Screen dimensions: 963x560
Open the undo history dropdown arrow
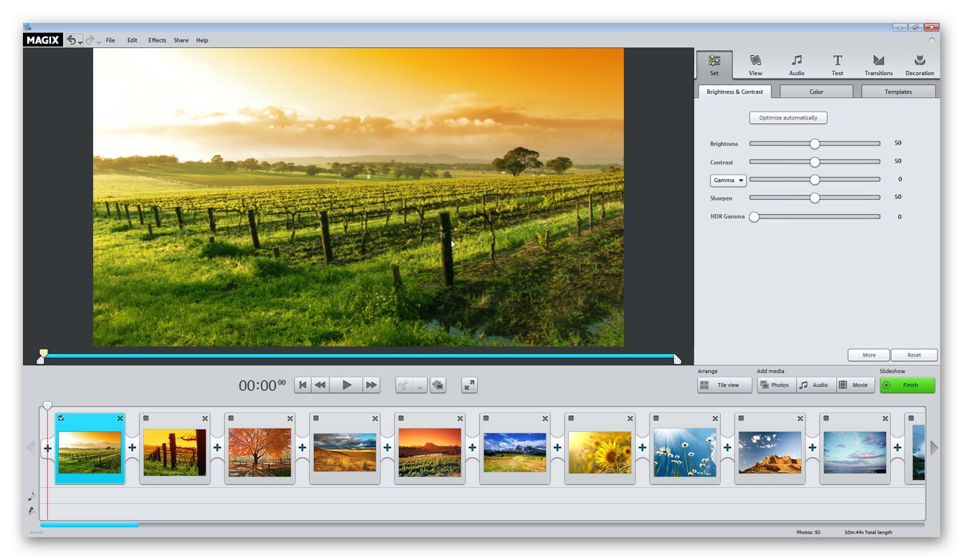(80, 42)
